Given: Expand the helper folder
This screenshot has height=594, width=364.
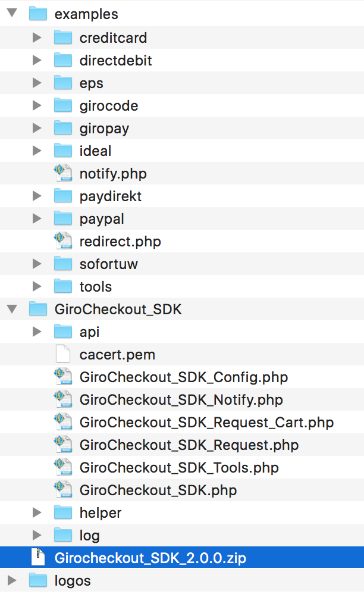Looking at the screenshot, I should (x=37, y=512).
